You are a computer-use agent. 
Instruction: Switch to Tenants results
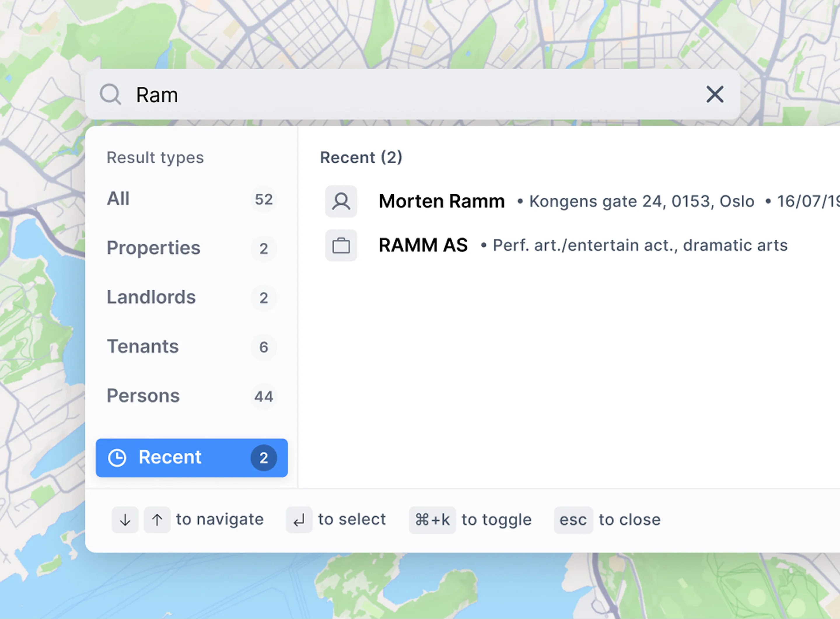coord(143,346)
